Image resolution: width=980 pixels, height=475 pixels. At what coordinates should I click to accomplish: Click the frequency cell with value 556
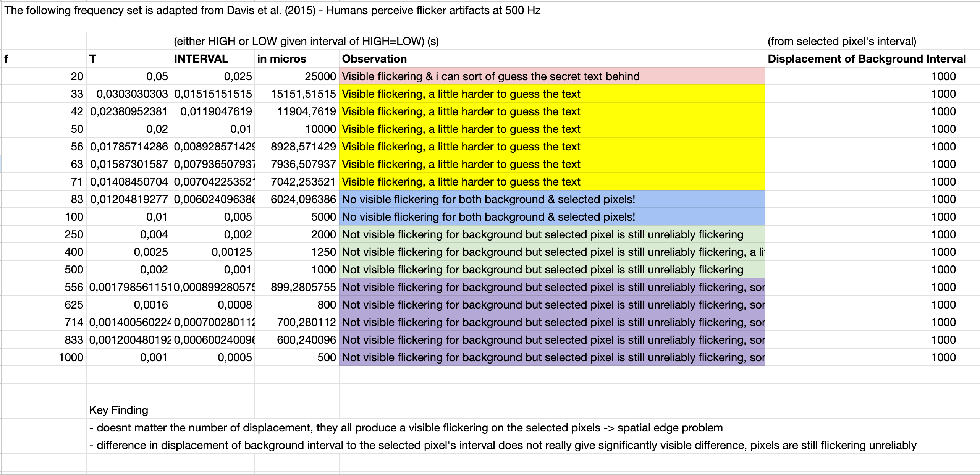(x=44, y=287)
